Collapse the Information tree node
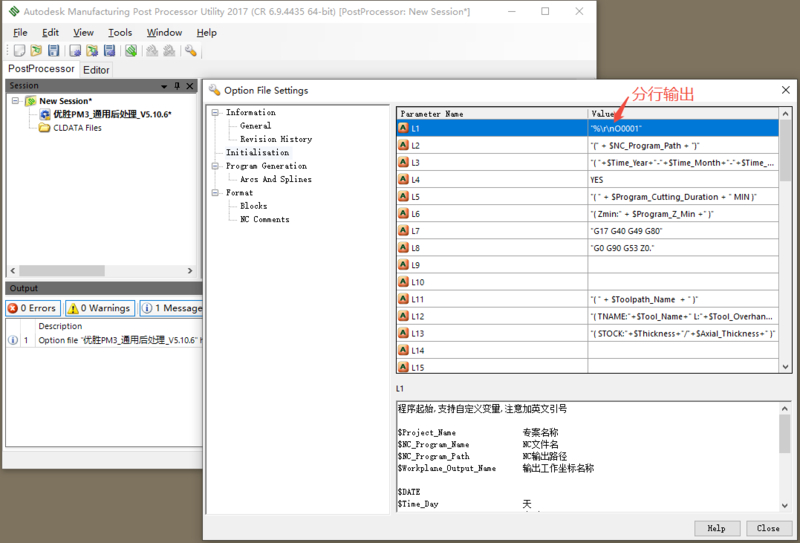Image resolution: width=800 pixels, height=543 pixels. tap(215, 113)
